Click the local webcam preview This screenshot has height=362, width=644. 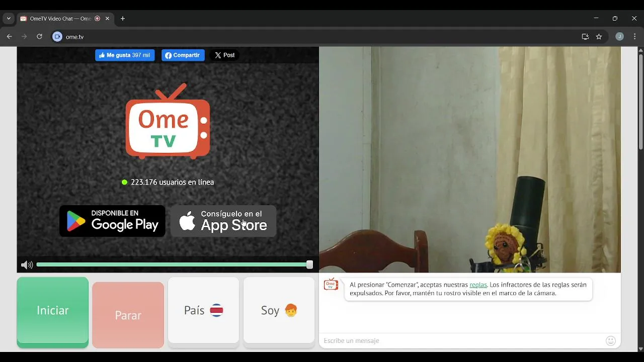click(470, 160)
